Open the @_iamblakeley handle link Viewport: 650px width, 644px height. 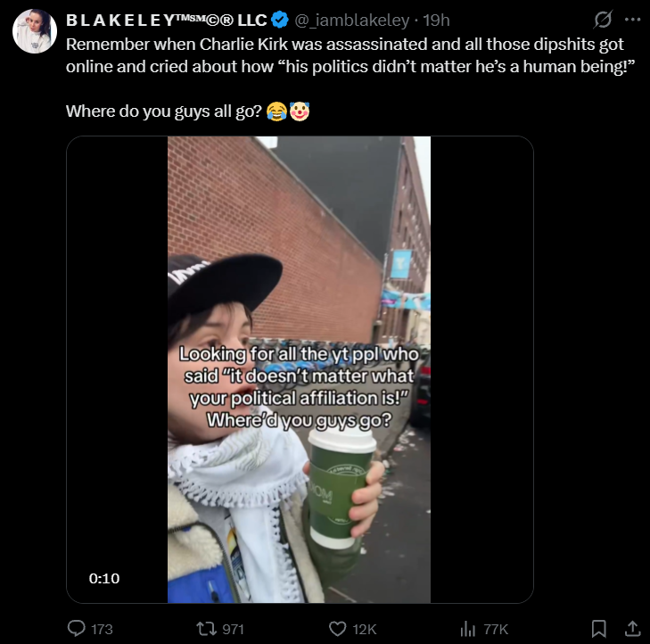click(x=351, y=20)
